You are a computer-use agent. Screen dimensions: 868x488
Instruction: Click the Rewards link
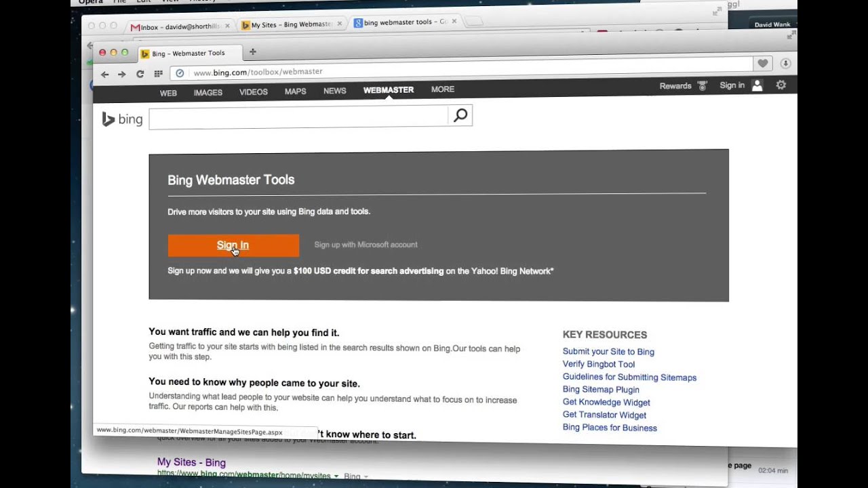click(675, 86)
